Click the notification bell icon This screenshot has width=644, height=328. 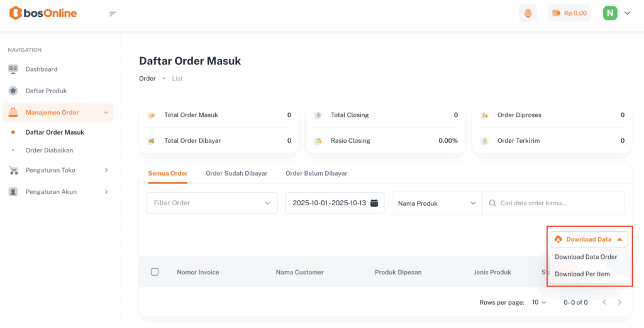pyautogui.click(x=528, y=13)
